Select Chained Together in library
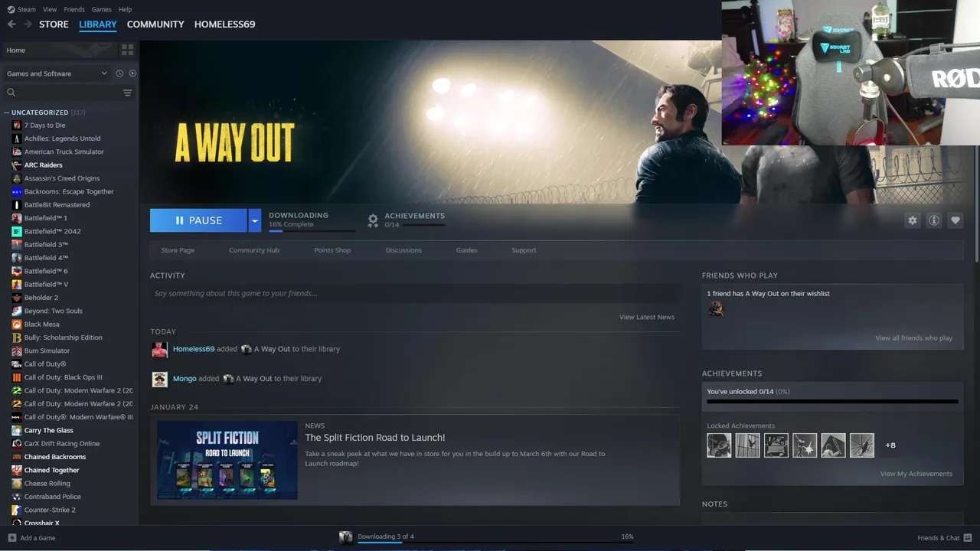 pos(51,470)
